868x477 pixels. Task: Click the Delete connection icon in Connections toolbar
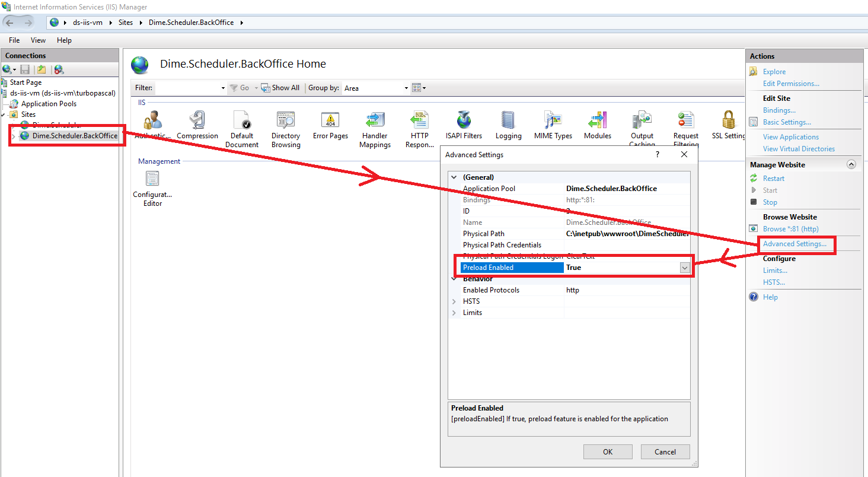coord(58,69)
